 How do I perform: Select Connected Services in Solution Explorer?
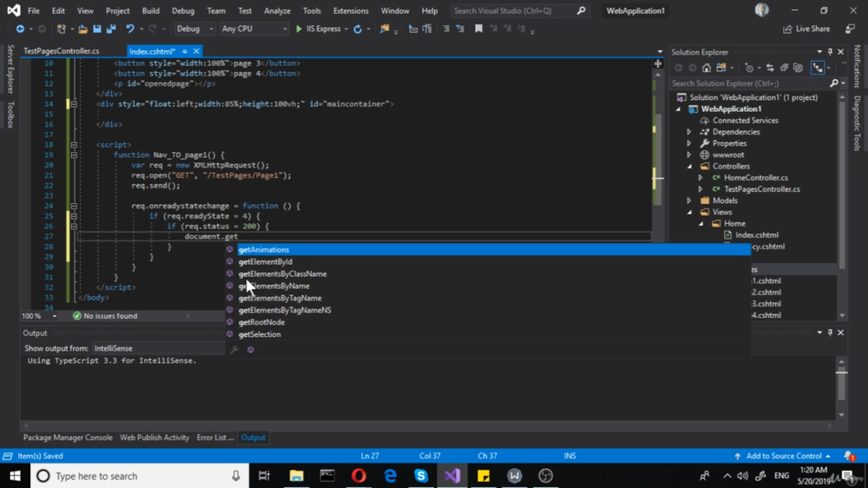click(745, 120)
